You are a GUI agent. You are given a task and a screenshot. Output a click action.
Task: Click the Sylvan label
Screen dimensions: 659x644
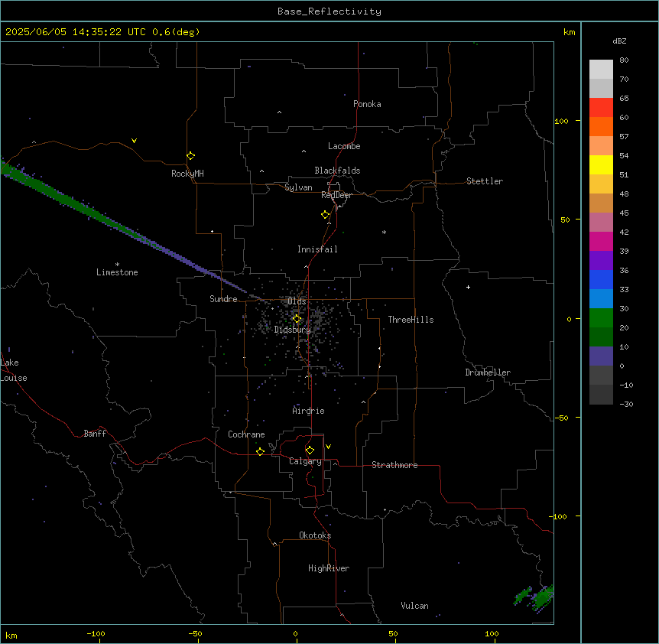coord(298,187)
